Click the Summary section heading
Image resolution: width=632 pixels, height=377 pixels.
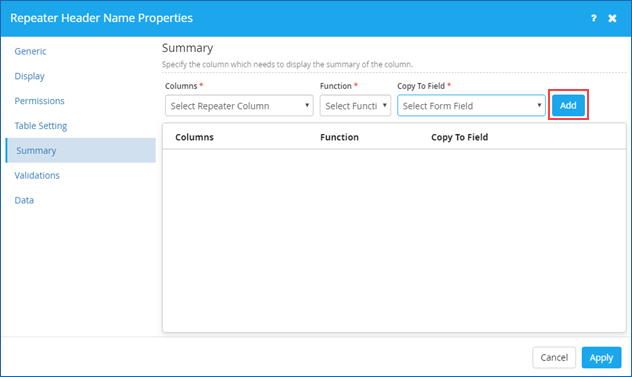coord(187,48)
